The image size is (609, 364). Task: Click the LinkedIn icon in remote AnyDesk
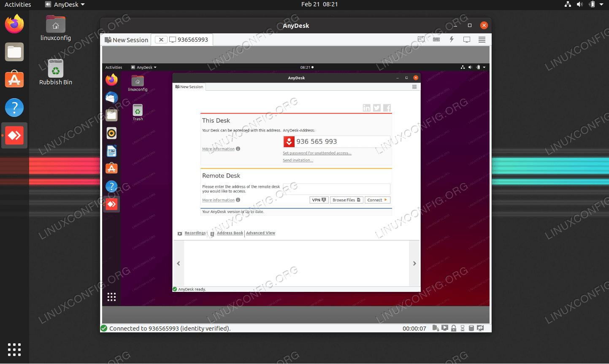pos(367,108)
